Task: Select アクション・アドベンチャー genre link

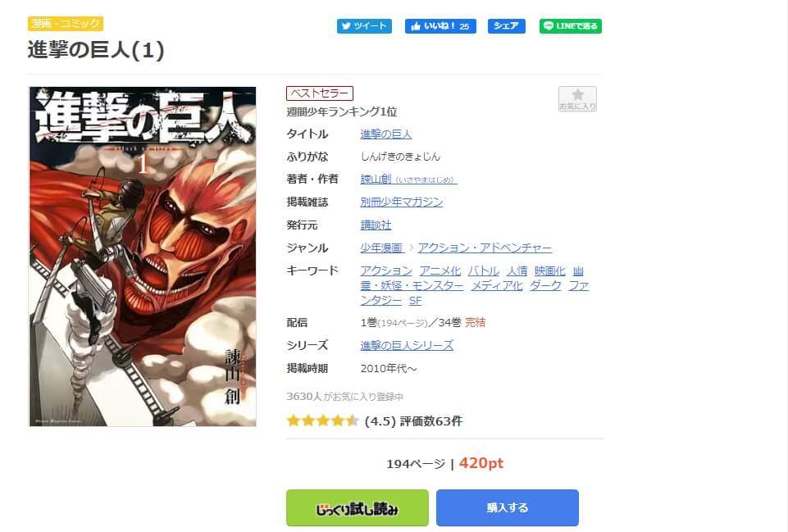Action: 485,248
